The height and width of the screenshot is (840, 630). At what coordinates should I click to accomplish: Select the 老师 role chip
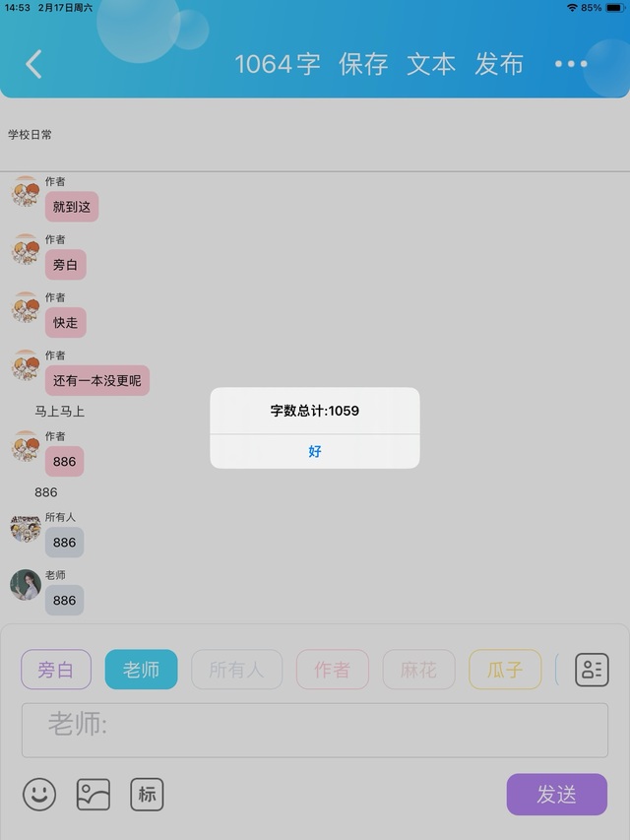tap(142, 669)
